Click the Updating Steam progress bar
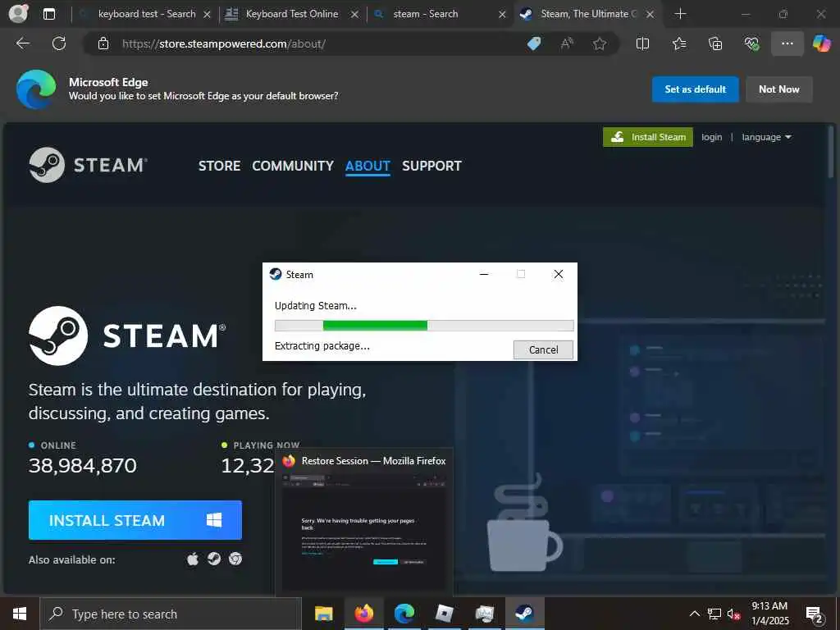 (424, 325)
